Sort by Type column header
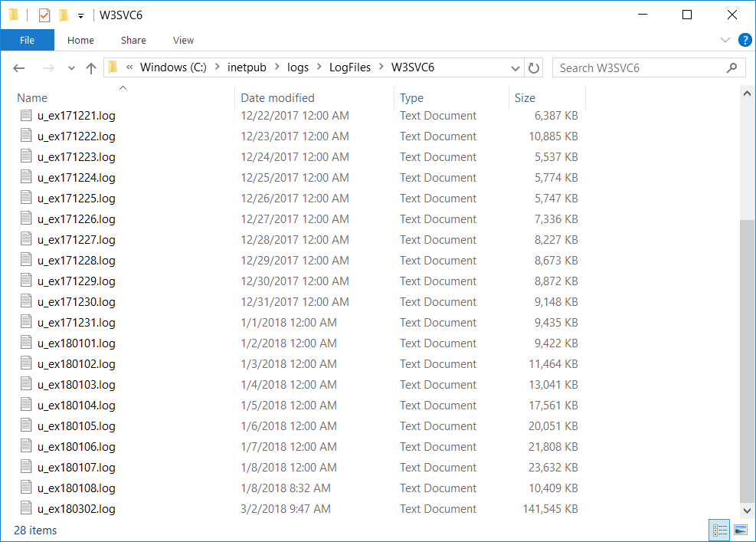 tap(412, 98)
